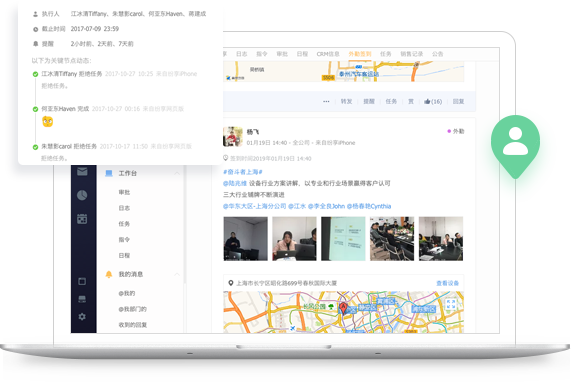Click the mail envelope icon in dark sidebar
This screenshot has width=571, height=382.
[x=82, y=172]
